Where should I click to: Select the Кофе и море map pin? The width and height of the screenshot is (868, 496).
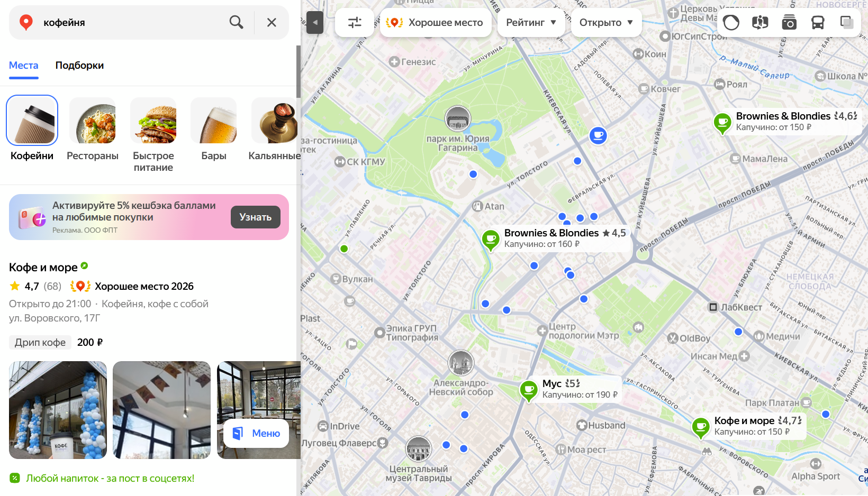pos(701,428)
